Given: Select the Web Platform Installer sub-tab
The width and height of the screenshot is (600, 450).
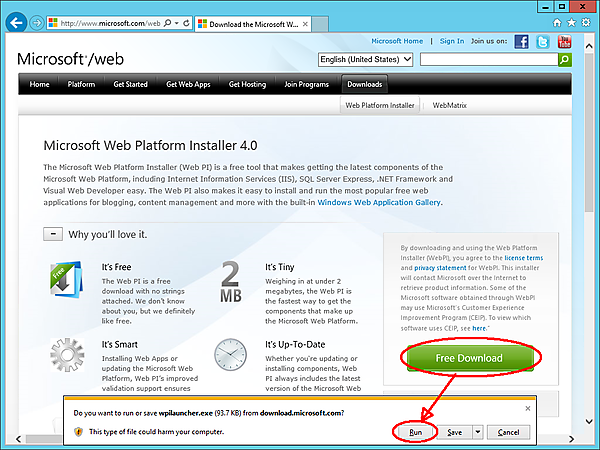Looking at the screenshot, I should click(x=380, y=105).
